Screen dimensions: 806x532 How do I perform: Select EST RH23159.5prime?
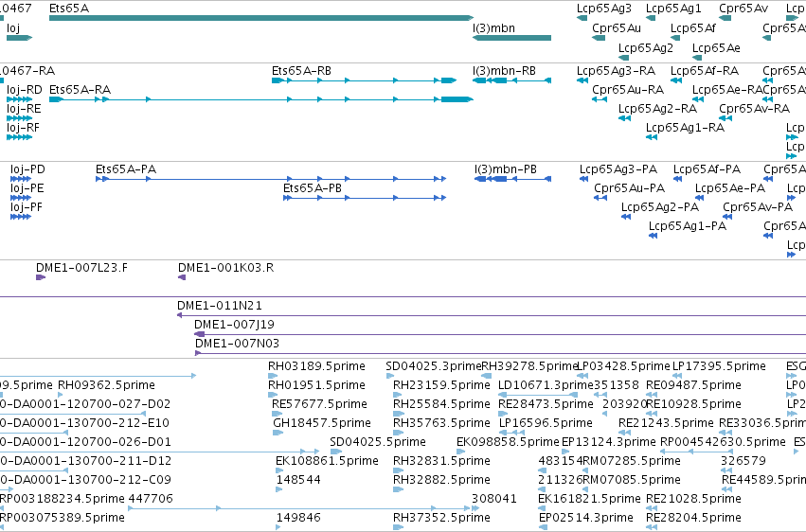coord(441,385)
